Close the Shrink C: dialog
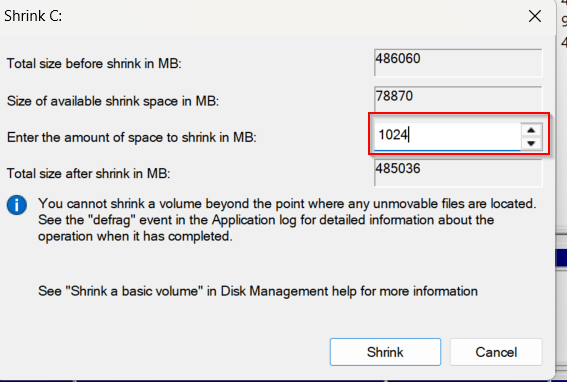 pos(535,16)
